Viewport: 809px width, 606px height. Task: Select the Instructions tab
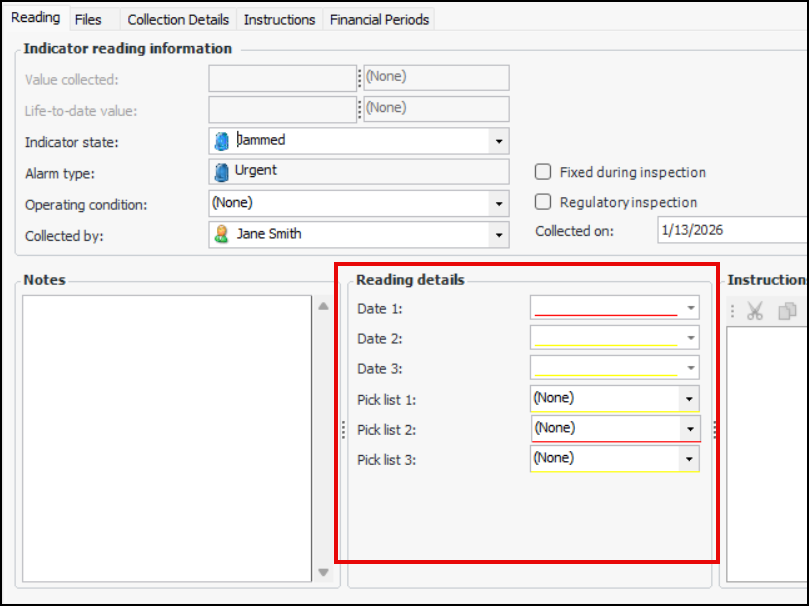[x=279, y=19]
